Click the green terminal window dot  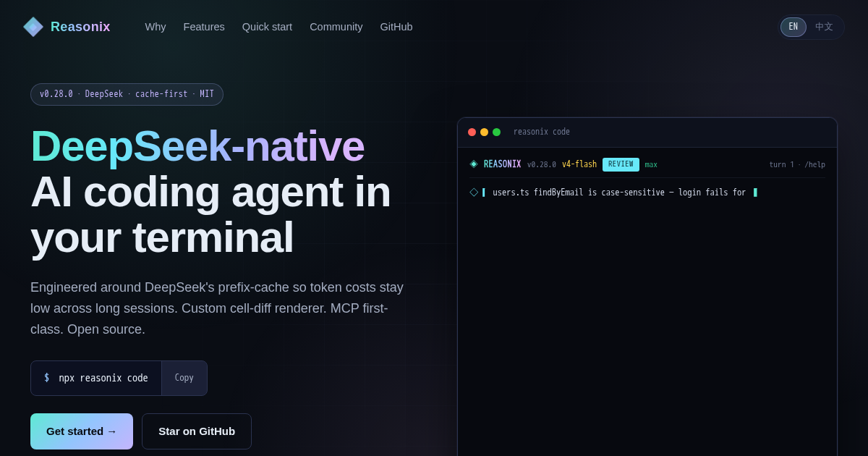click(496, 132)
